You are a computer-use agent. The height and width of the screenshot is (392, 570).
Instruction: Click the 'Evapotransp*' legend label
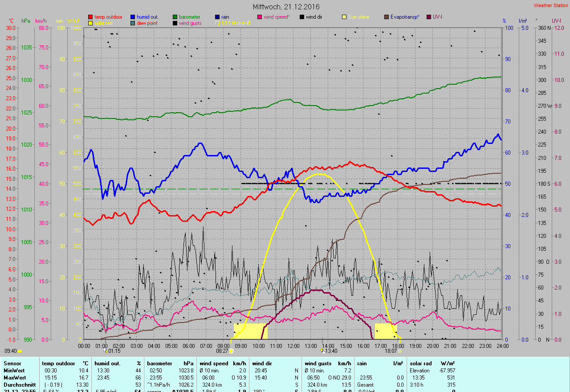(x=405, y=17)
